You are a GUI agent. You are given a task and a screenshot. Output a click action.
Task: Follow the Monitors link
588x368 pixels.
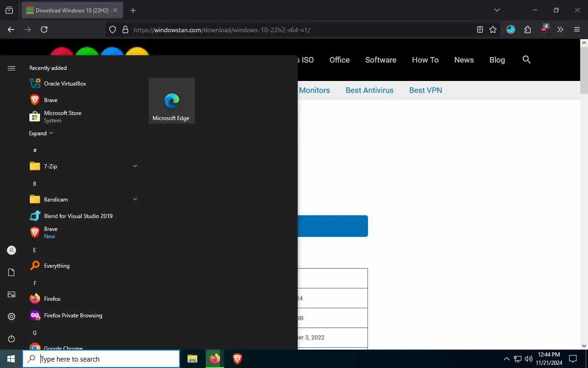[314, 90]
